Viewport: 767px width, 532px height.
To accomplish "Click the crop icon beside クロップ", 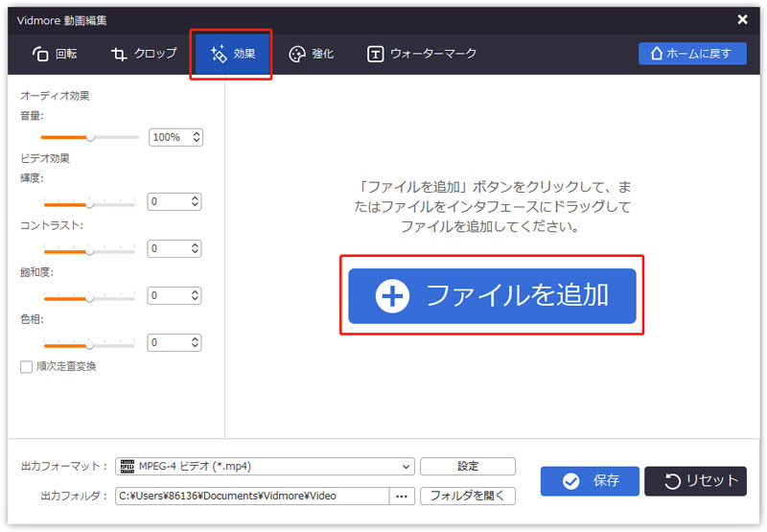I will click(x=119, y=54).
